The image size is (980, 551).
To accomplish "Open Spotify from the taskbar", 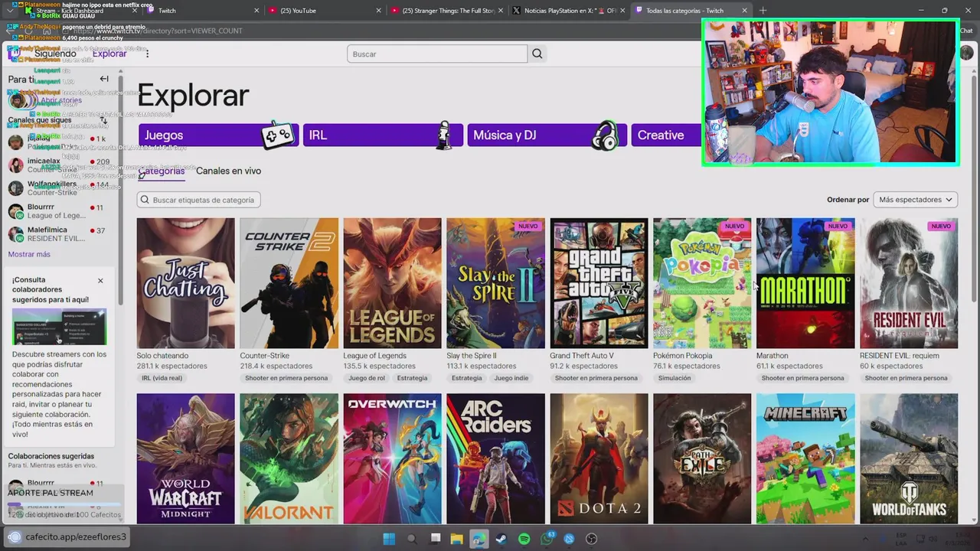I will (524, 539).
